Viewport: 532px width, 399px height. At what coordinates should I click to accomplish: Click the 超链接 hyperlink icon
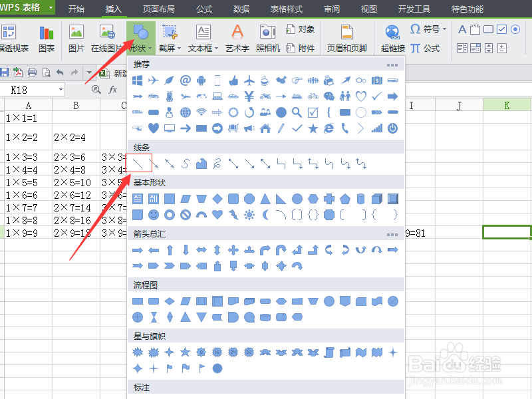(393, 39)
